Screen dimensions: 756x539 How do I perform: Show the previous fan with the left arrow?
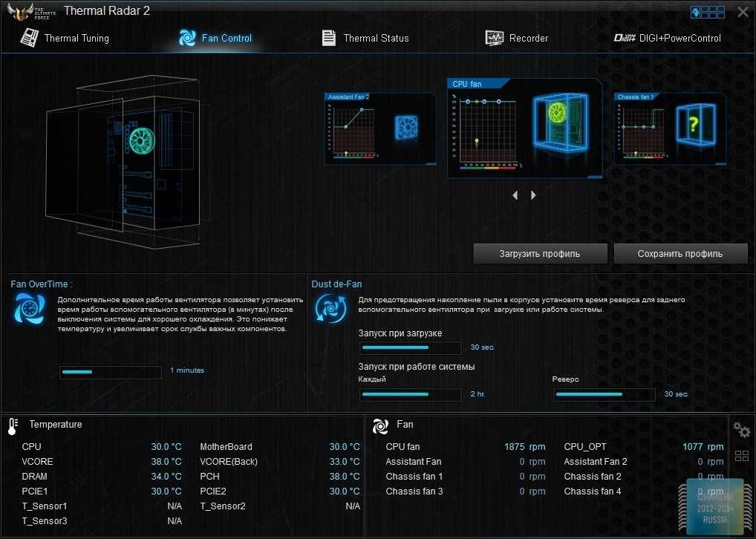pyautogui.click(x=516, y=195)
